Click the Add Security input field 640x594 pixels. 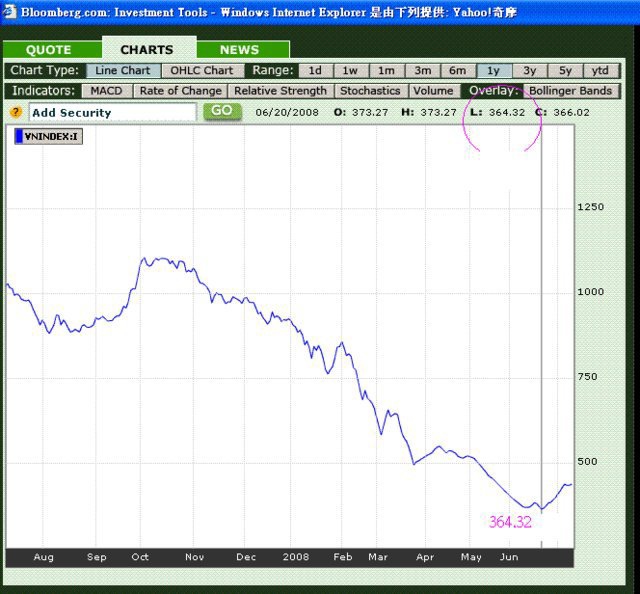tap(113, 112)
